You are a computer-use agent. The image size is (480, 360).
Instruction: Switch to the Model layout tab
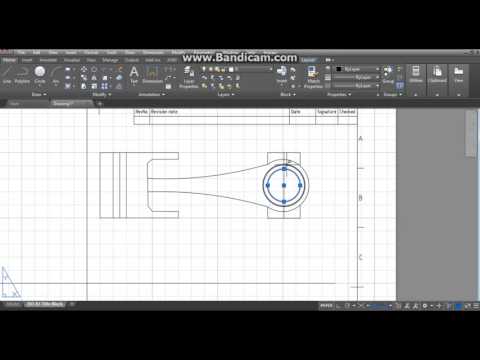click(13, 304)
